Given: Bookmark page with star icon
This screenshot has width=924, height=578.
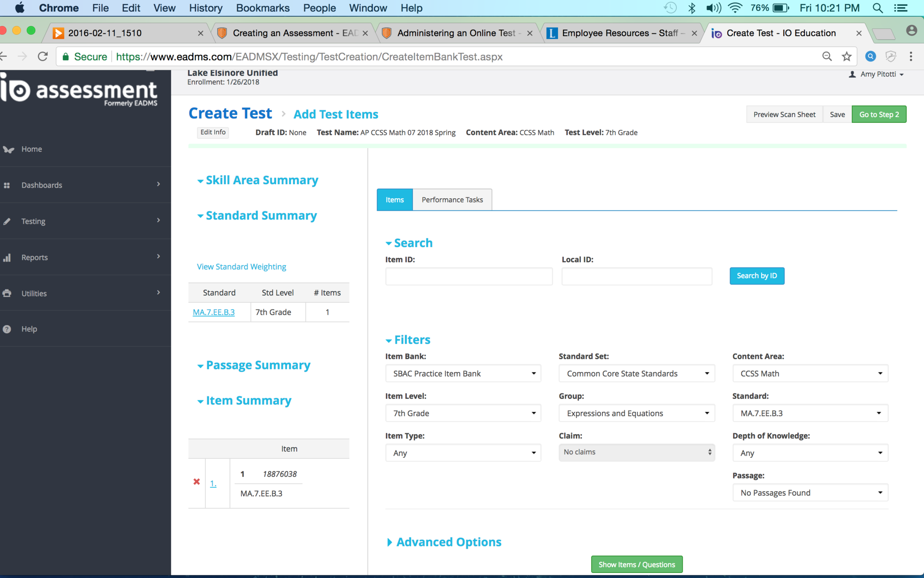Looking at the screenshot, I should (846, 56).
